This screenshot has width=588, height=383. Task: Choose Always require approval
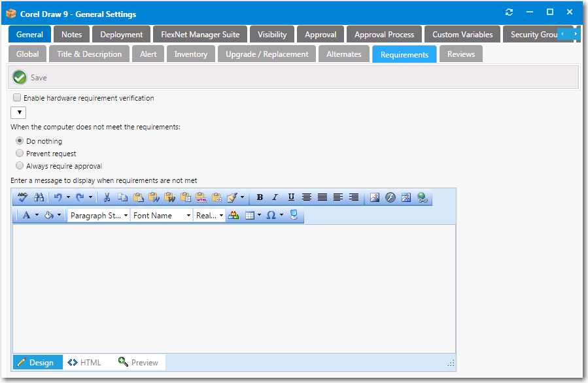20,165
